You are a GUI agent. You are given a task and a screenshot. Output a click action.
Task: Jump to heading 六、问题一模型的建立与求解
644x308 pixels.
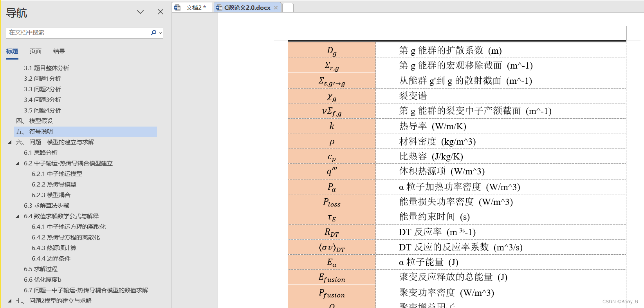[55, 142]
